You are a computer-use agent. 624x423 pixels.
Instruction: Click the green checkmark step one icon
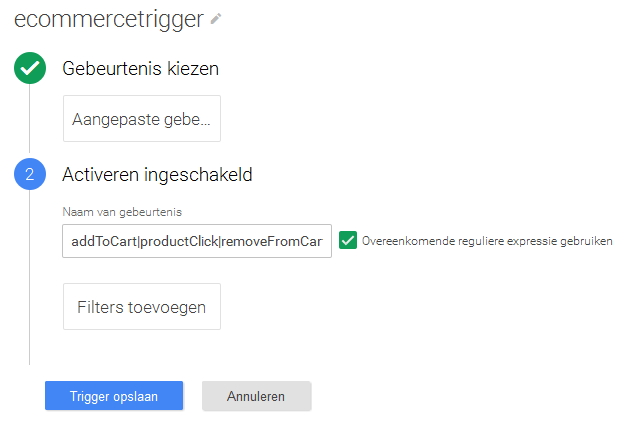30,68
